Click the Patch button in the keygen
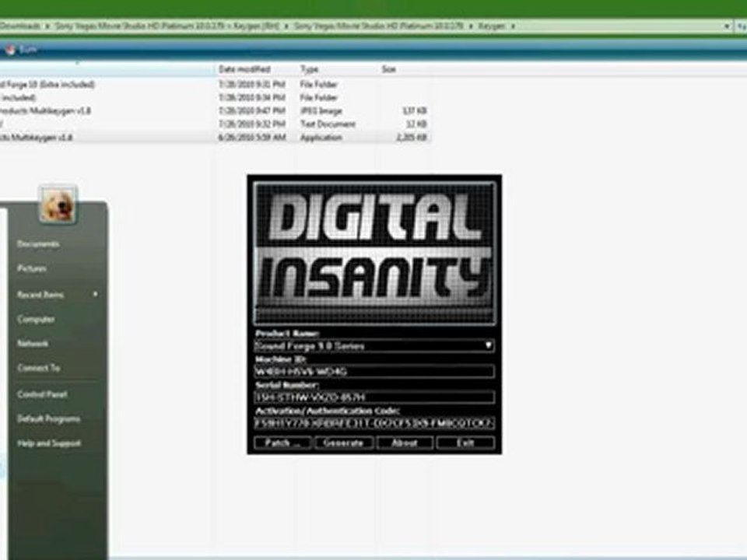 [x=282, y=443]
